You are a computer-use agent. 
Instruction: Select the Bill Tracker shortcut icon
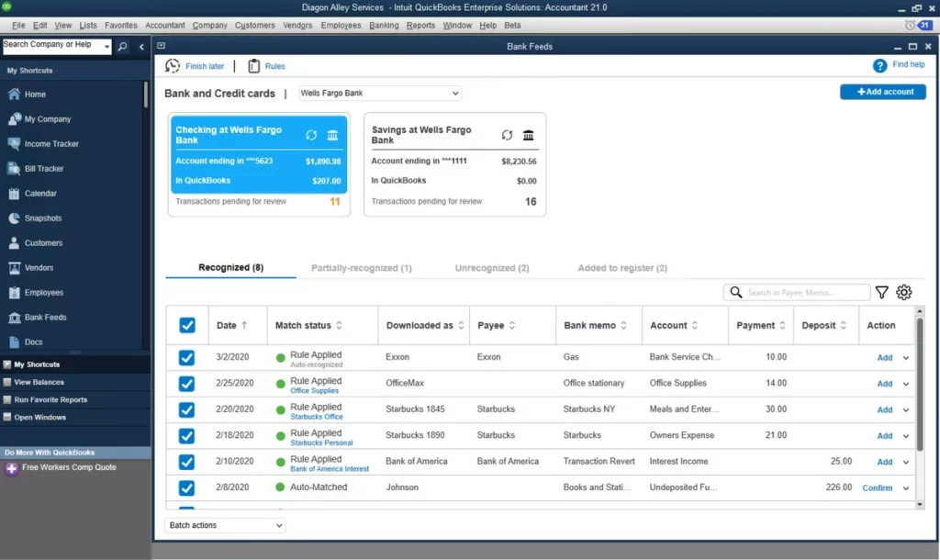[13, 168]
